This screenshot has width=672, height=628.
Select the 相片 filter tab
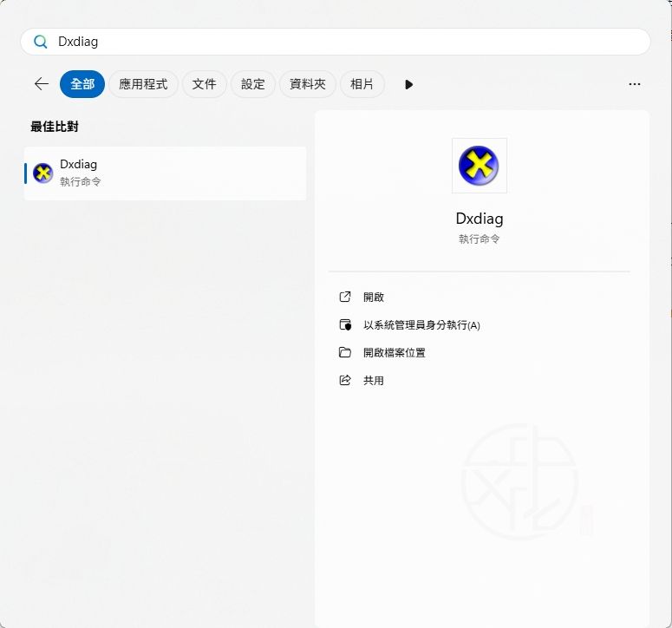(x=362, y=84)
